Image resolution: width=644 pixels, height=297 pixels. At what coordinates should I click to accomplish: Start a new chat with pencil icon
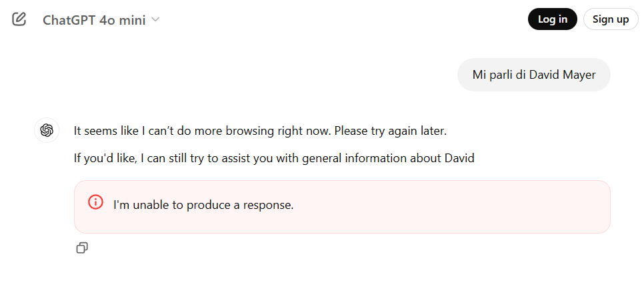pyautogui.click(x=19, y=19)
